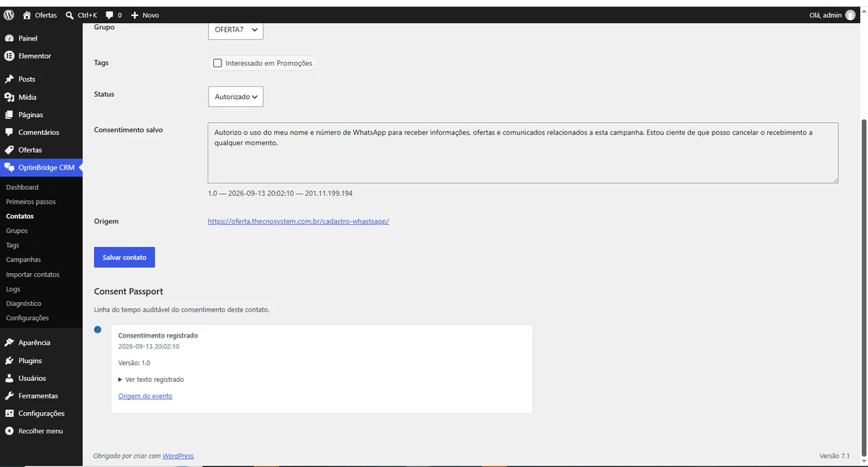Screen dimensions: 868x467
Task: Open the Grupos submenu item
Action: [17, 231]
